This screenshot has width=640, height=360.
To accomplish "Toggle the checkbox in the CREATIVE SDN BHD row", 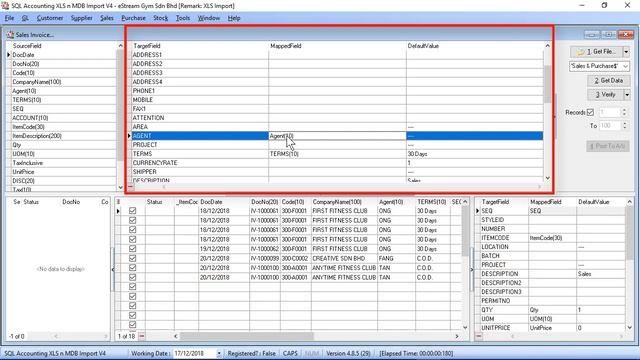I will click(132, 258).
